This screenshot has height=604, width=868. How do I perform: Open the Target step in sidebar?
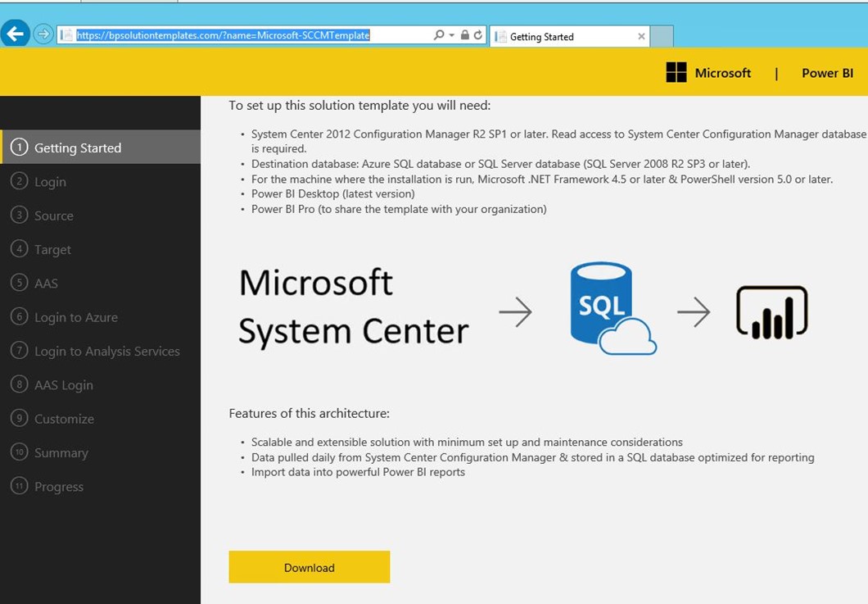[100, 249]
